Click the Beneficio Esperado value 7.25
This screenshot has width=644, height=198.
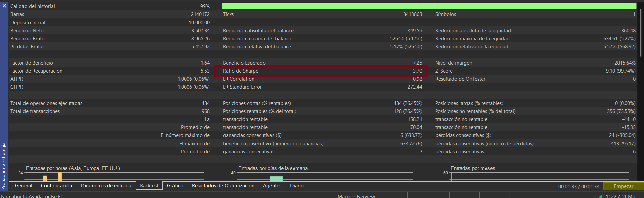(x=417, y=63)
